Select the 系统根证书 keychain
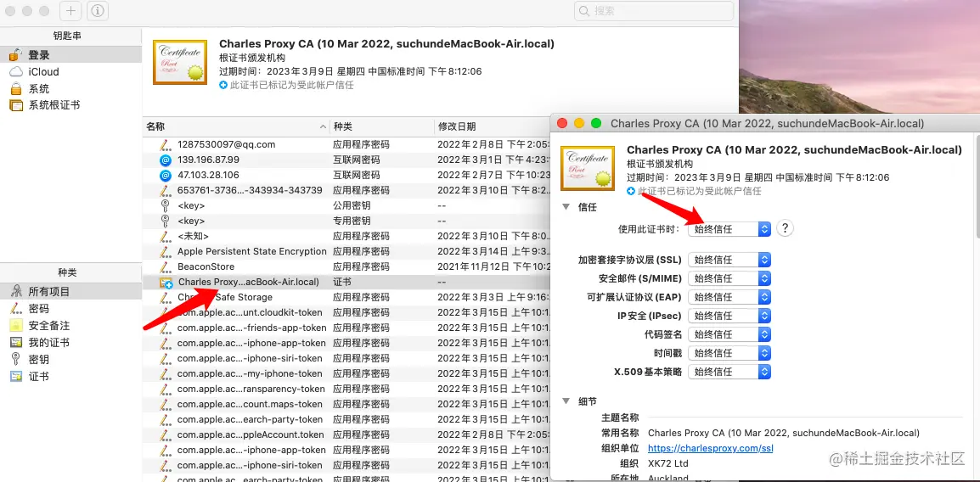980x482 pixels. [x=70, y=105]
